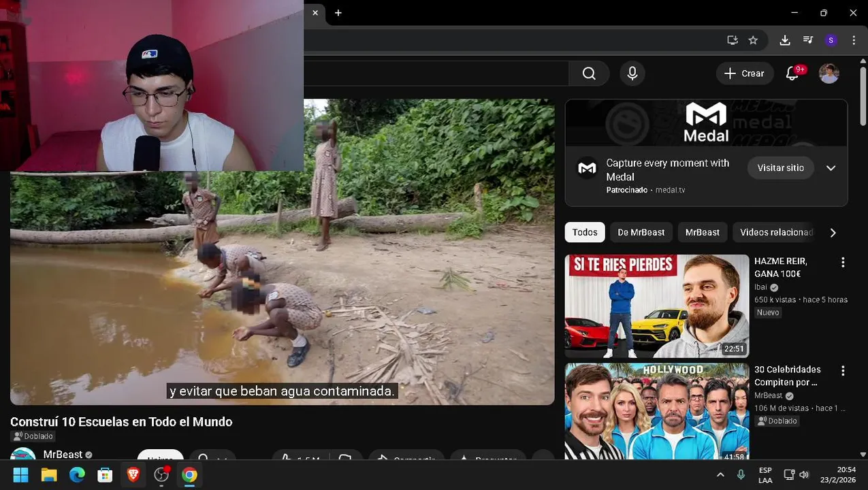
Task: Click the Medal logo icon in ad
Action: click(587, 168)
